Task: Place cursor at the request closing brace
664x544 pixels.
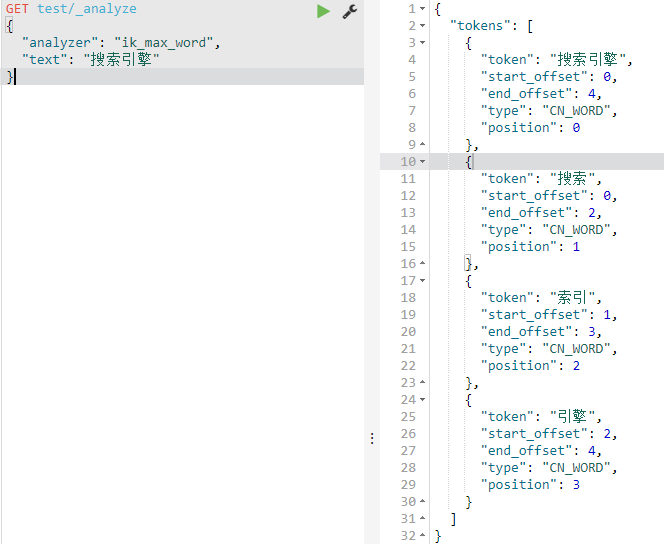Action: pyautogui.click(x=10, y=77)
